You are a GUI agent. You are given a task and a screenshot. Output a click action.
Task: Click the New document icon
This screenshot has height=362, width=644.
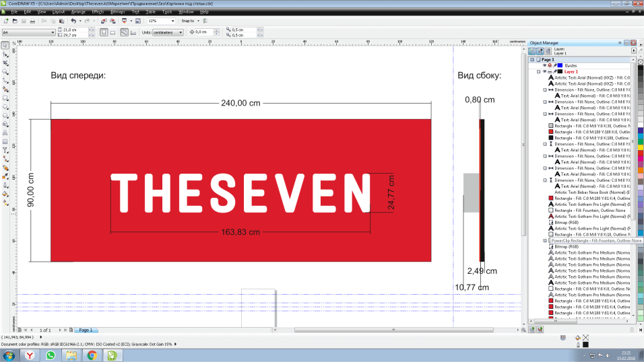(6, 21)
